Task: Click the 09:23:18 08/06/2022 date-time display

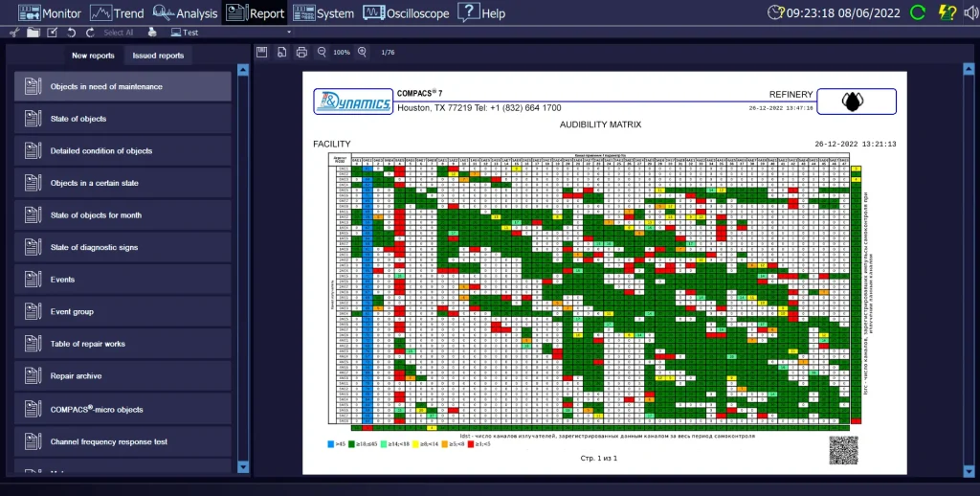Action: pos(843,13)
